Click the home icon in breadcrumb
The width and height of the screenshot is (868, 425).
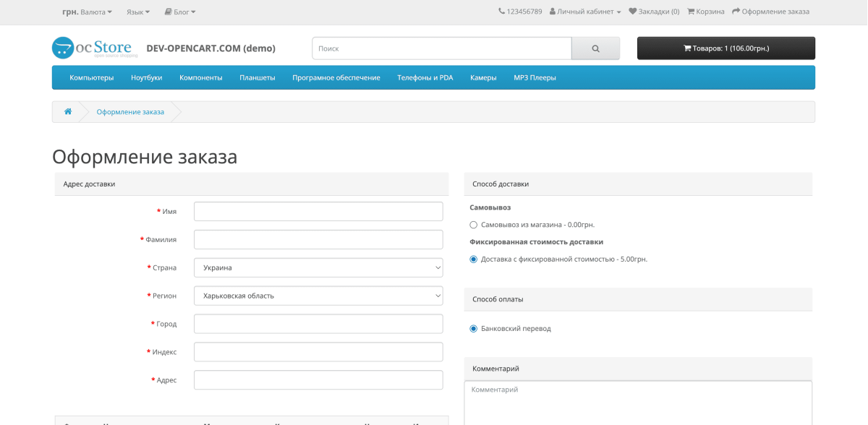(68, 112)
